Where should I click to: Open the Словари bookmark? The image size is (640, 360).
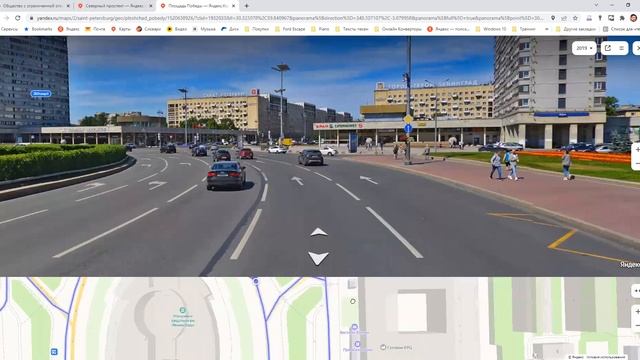pyautogui.click(x=149, y=29)
